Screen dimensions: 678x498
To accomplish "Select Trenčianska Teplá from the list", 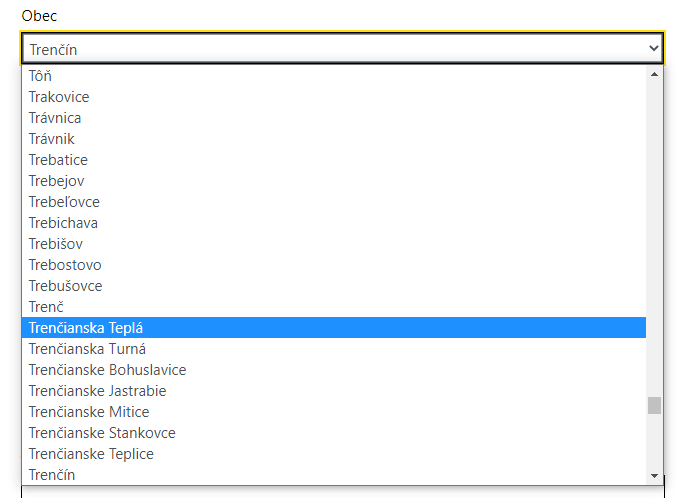I will click(334, 328).
